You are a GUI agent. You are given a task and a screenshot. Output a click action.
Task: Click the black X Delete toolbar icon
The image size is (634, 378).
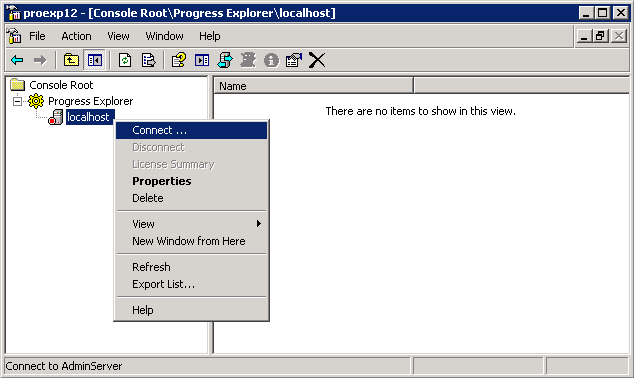click(x=317, y=60)
